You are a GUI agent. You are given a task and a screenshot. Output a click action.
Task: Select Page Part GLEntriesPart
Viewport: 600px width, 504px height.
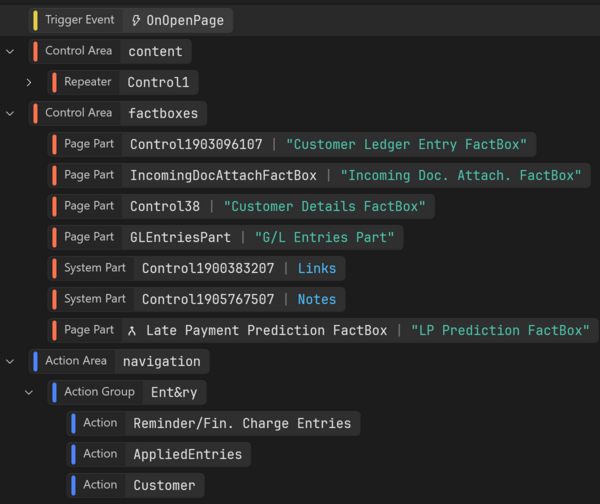click(x=226, y=237)
